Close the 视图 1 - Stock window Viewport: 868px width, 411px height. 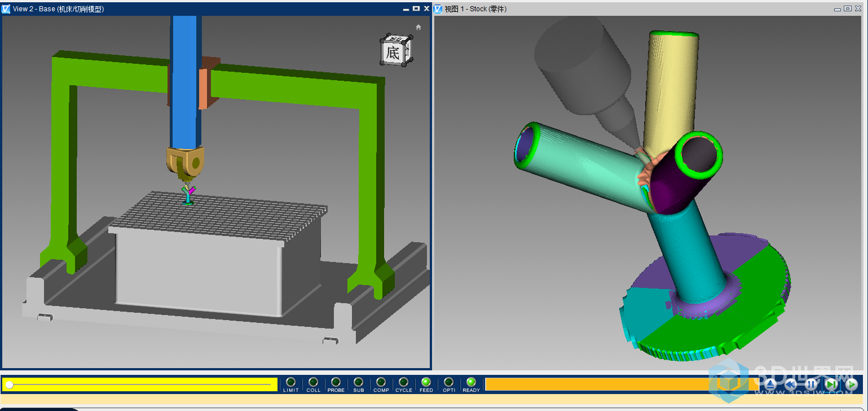click(858, 9)
